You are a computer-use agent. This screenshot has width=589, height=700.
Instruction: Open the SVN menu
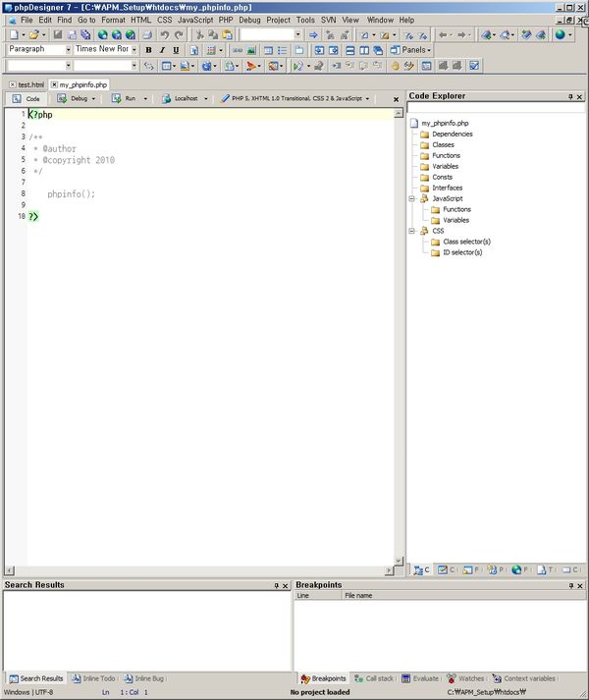(328, 20)
